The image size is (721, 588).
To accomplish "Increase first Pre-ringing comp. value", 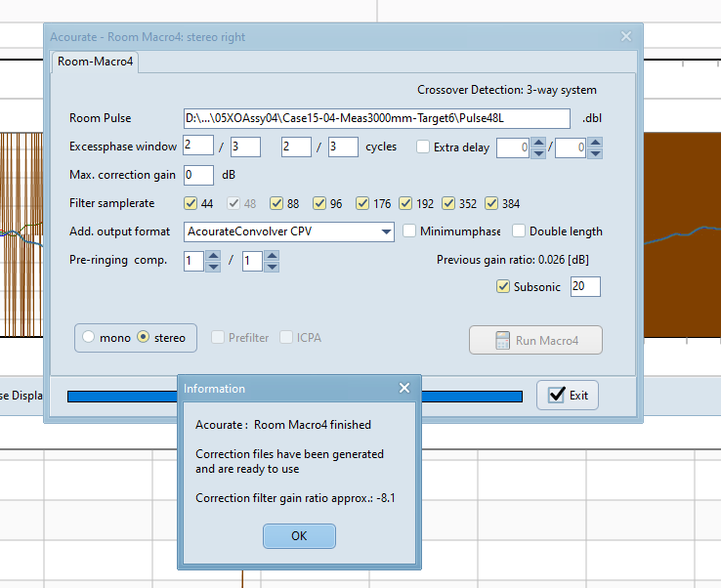I will pyautogui.click(x=213, y=256).
